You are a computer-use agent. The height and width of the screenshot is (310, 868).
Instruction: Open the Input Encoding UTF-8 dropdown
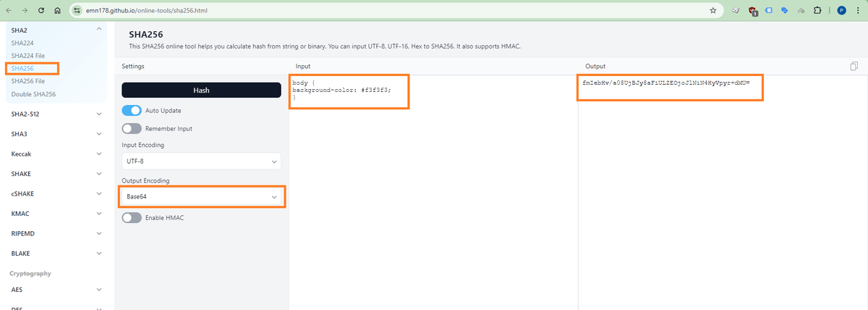coord(201,161)
